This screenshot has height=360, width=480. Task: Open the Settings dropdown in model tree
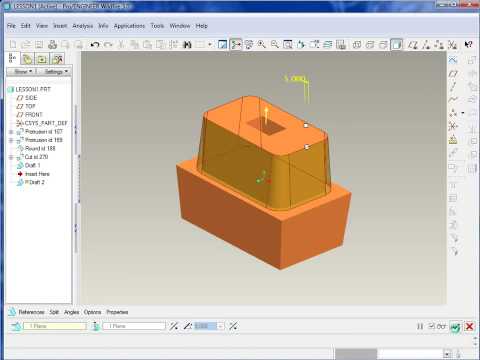[55, 71]
